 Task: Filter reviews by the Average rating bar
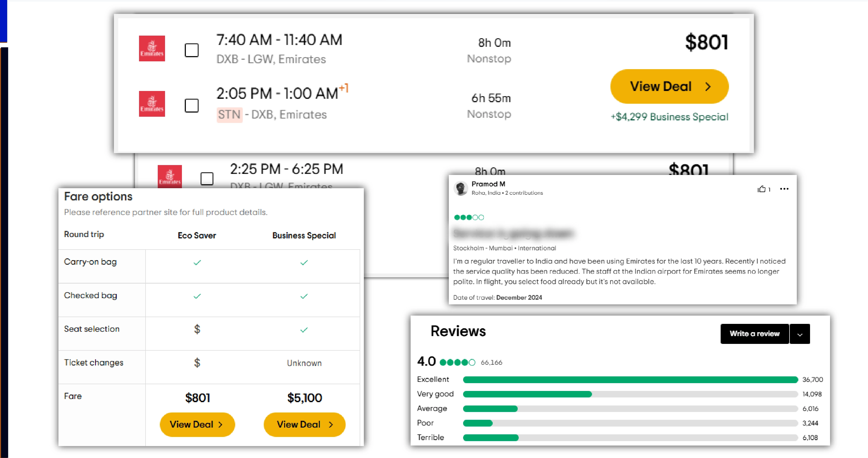pyautogui.click(x=630, y=409)
